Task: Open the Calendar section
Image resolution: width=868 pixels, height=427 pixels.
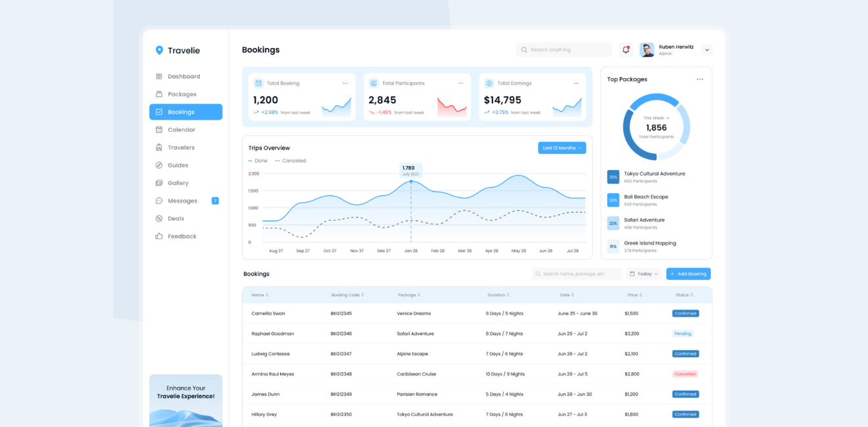Action: (x=181, y=129)
